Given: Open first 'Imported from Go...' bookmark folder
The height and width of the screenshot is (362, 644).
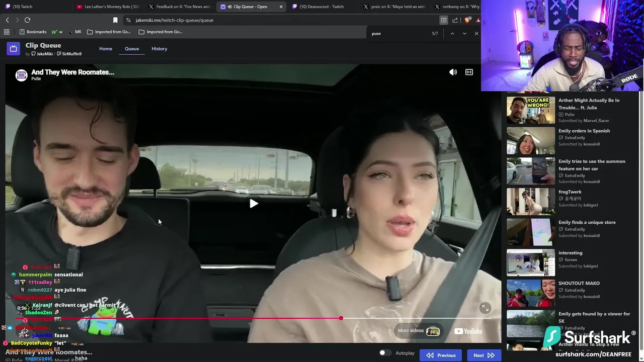Looking at the screenshot, I should (109, 32).
